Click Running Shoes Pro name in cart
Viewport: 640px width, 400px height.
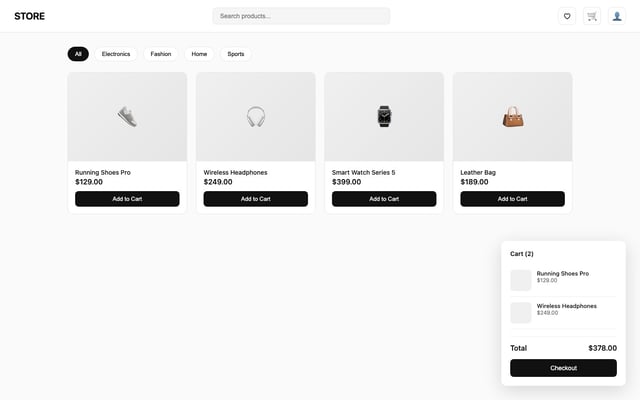click(x=563, y=273)
